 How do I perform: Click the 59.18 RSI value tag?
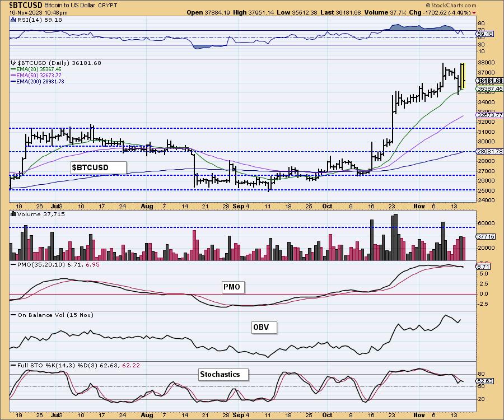pyautogui.click(x=484, y=34)
